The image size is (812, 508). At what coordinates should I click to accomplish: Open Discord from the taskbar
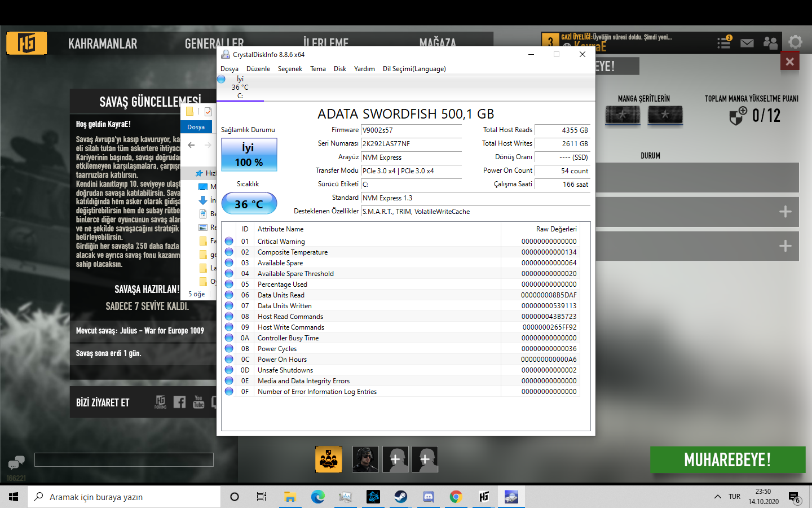pyautogui.click(x=429, y=497)
